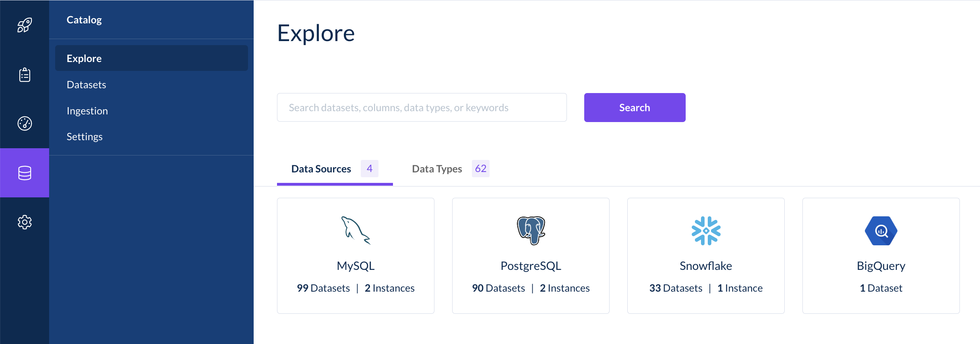Open the clipboard checklist sidebar icon
The image size is (980, 344).
[x=25, y=75]
